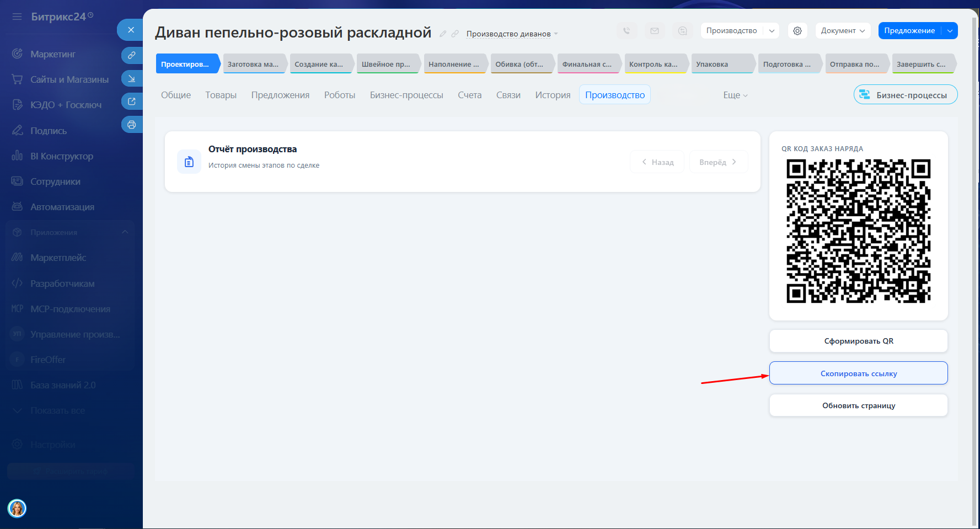Click the Бизнес-процессы pill button
Viewport: 980px width, 529px height.
(x=906, y=94)
